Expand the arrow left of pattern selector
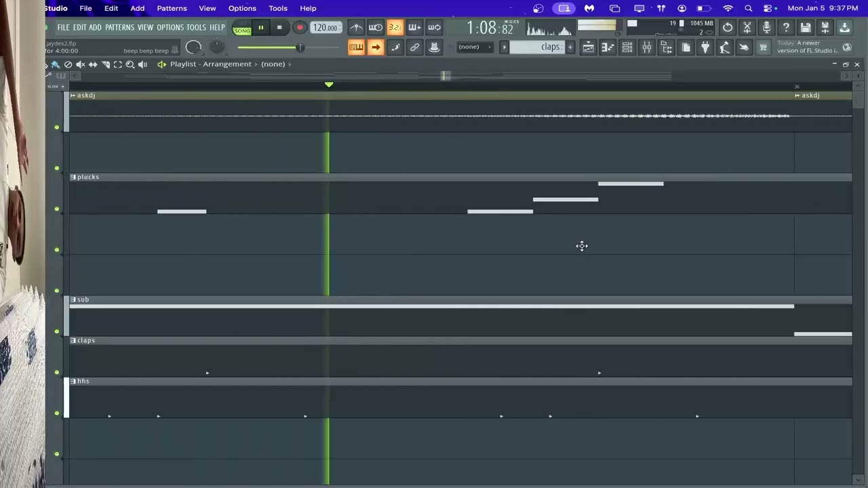The width and height of the screenshot is (868, 488). coord(504,47)
